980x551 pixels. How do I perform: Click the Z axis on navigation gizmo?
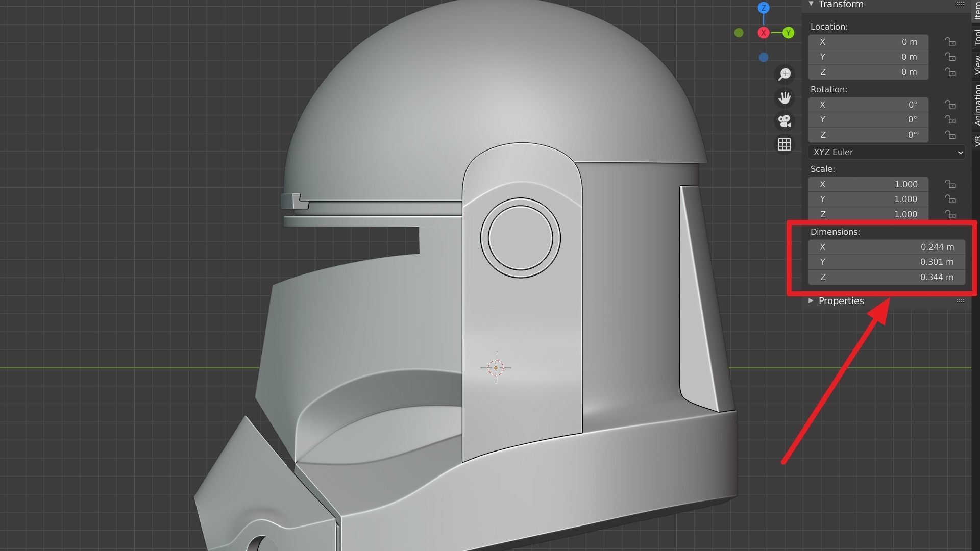pos(764,8)
